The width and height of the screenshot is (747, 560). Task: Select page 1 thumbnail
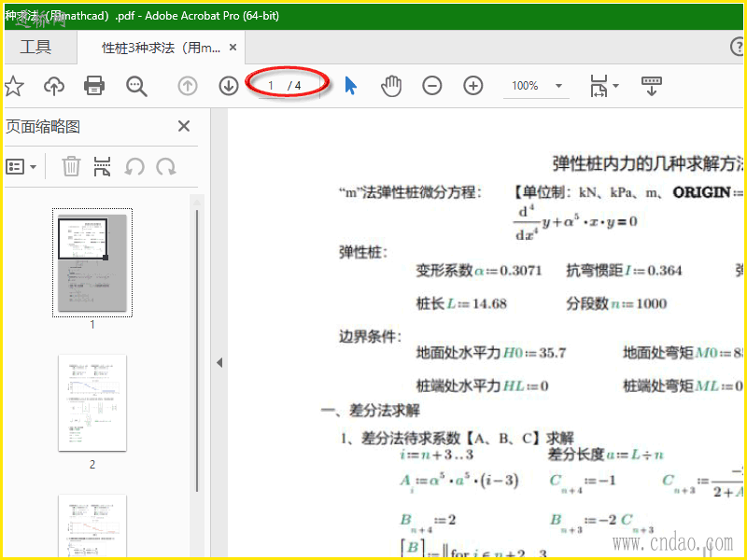[x=92, y=262]
